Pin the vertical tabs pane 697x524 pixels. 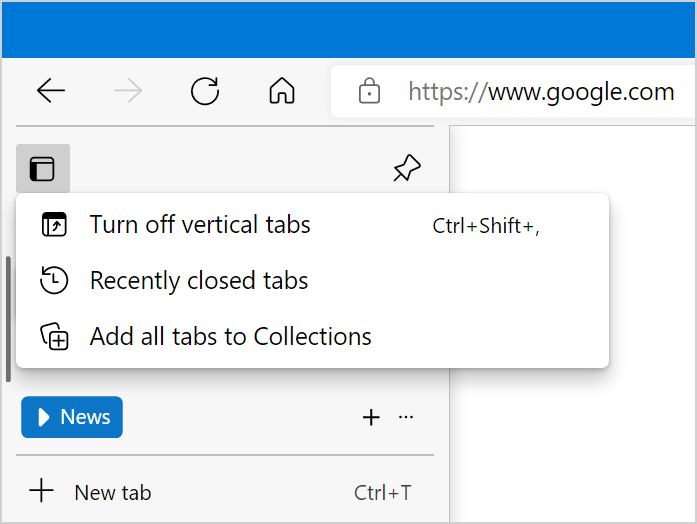point(406,169)
